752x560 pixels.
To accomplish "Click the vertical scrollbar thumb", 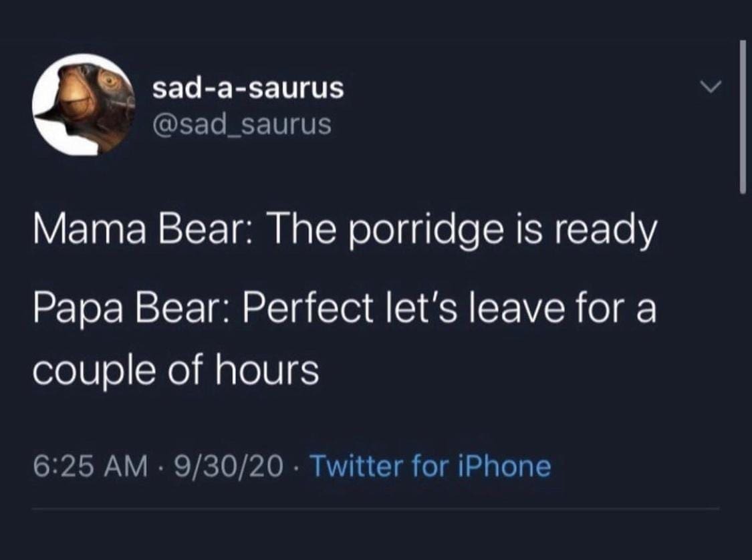I will click(742, 117).
